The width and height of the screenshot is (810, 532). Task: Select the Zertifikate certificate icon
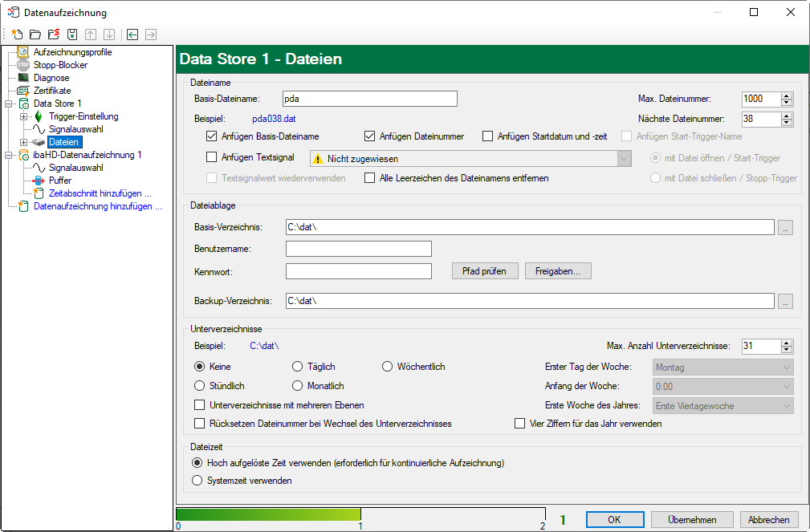(23, 91)
